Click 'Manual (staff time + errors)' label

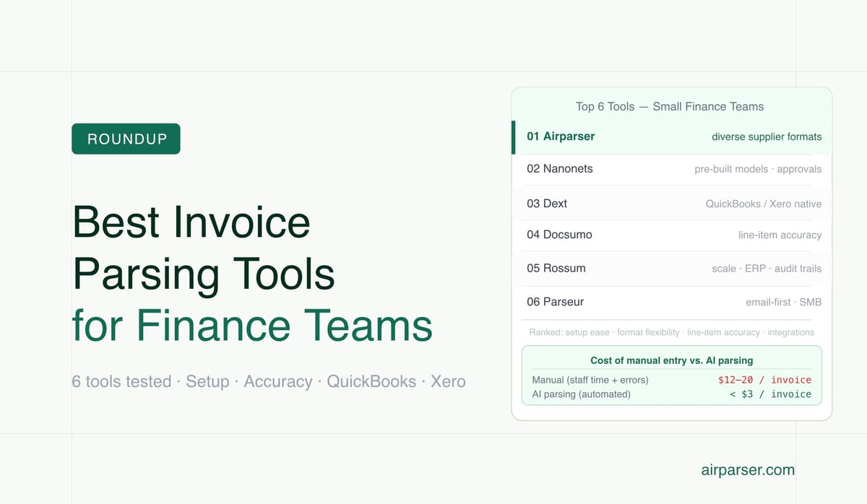click(590, 380)
